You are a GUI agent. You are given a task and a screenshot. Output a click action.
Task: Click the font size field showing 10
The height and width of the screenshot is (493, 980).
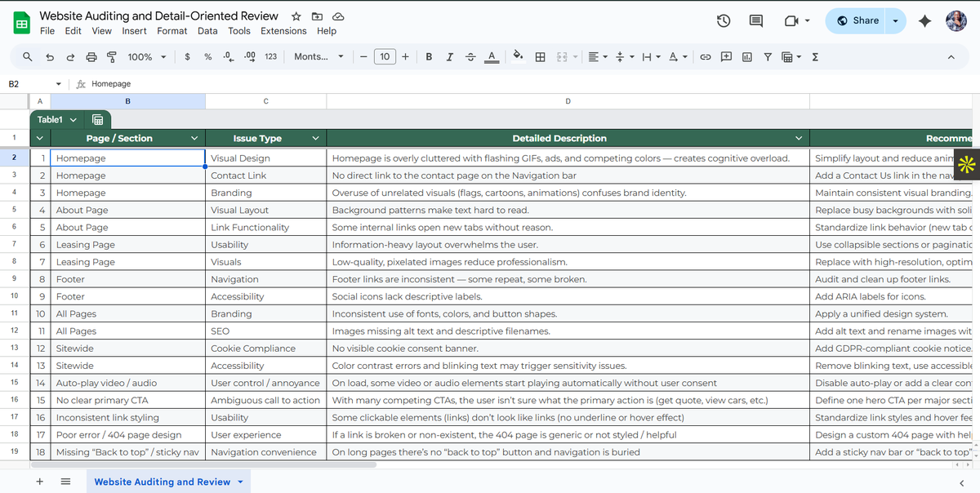point(385,57)
